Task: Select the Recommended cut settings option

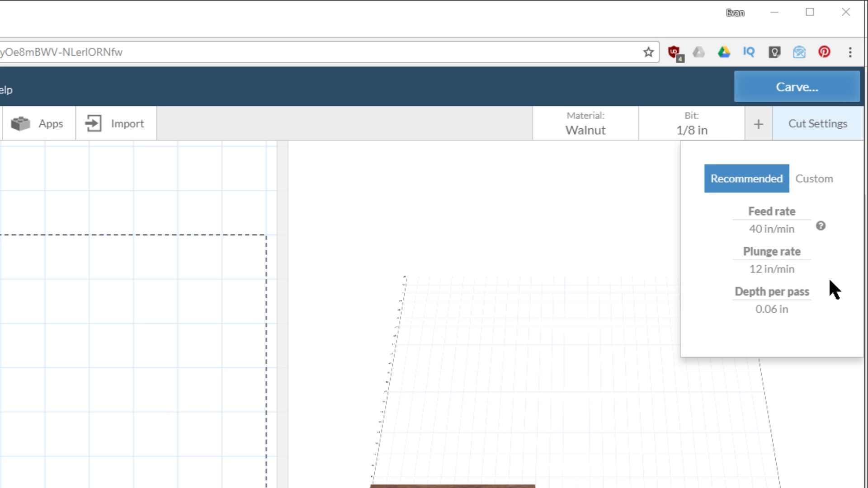Action: click(x=746, y=178)
